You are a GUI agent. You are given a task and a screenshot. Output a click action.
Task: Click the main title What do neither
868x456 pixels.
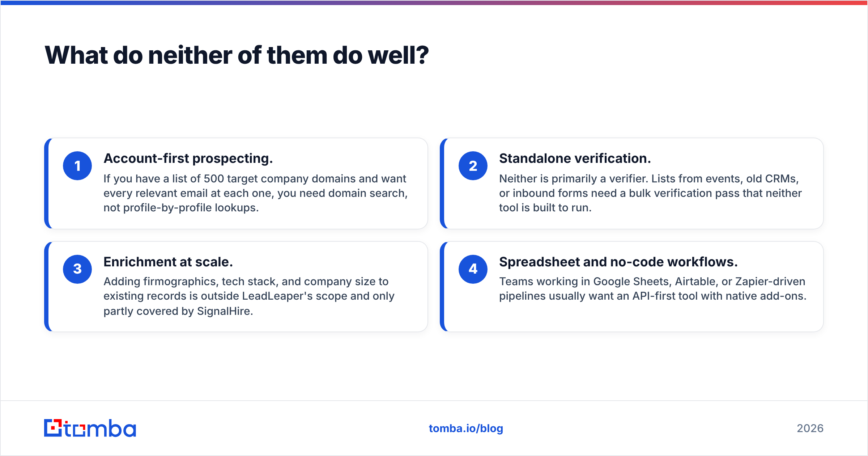pyautogui.click(x=237, y=55)
